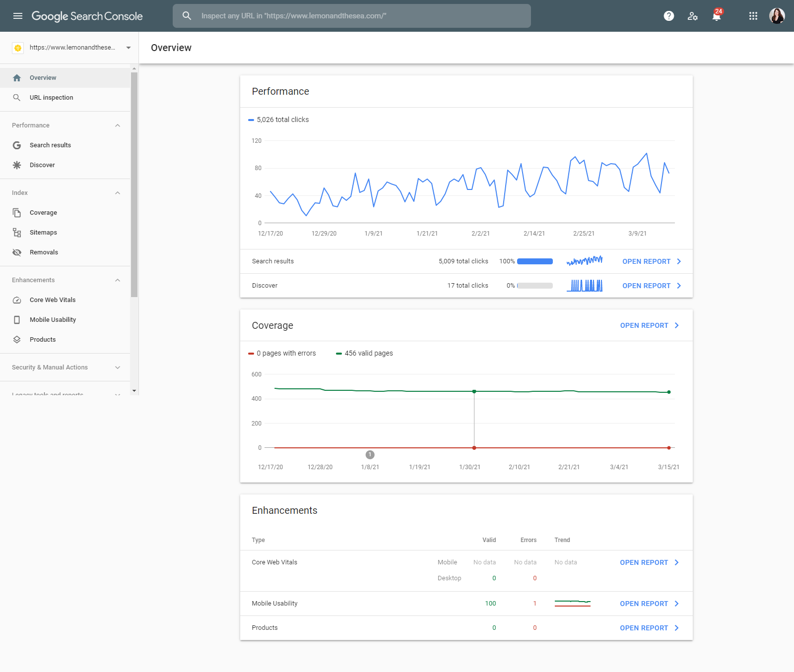Click the '5,026 total clicks' legend

point(278,120)
